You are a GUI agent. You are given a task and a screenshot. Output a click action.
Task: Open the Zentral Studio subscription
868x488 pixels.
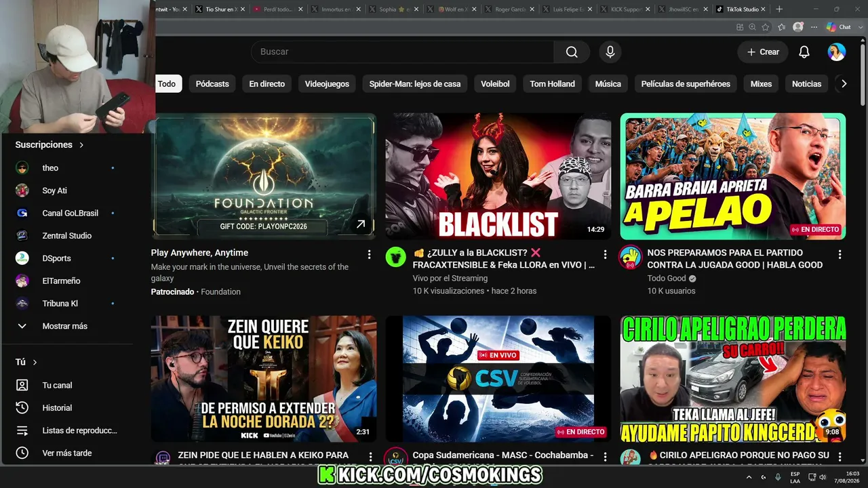coord(66,236)
